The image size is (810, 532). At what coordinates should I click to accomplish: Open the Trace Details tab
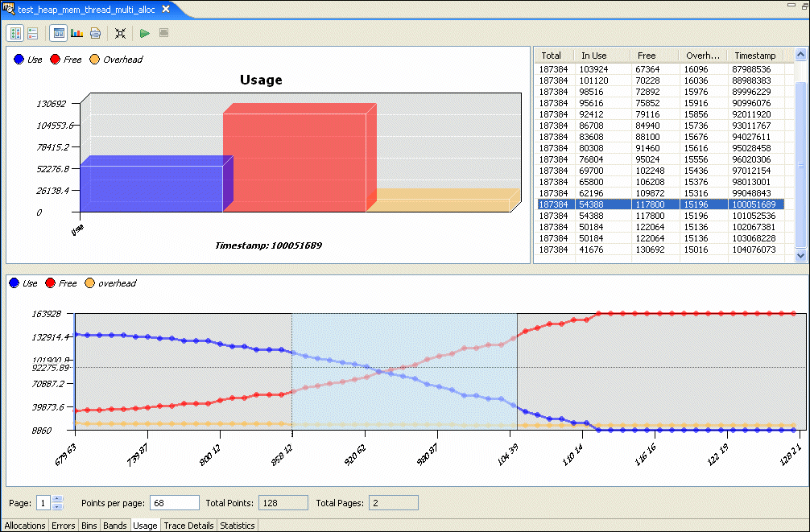(x=188, y=526)
